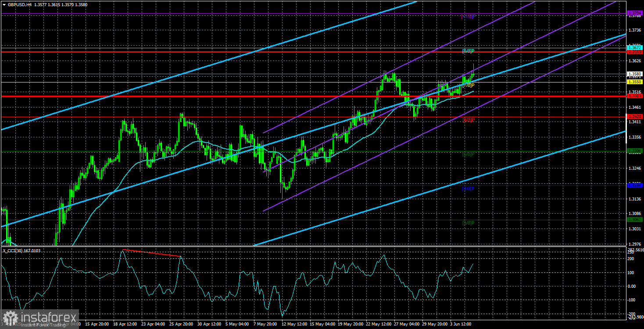Click the red 1.3658 price tag
The width and height of the screenshot is (644, 329).
click(x=635, y=51)
